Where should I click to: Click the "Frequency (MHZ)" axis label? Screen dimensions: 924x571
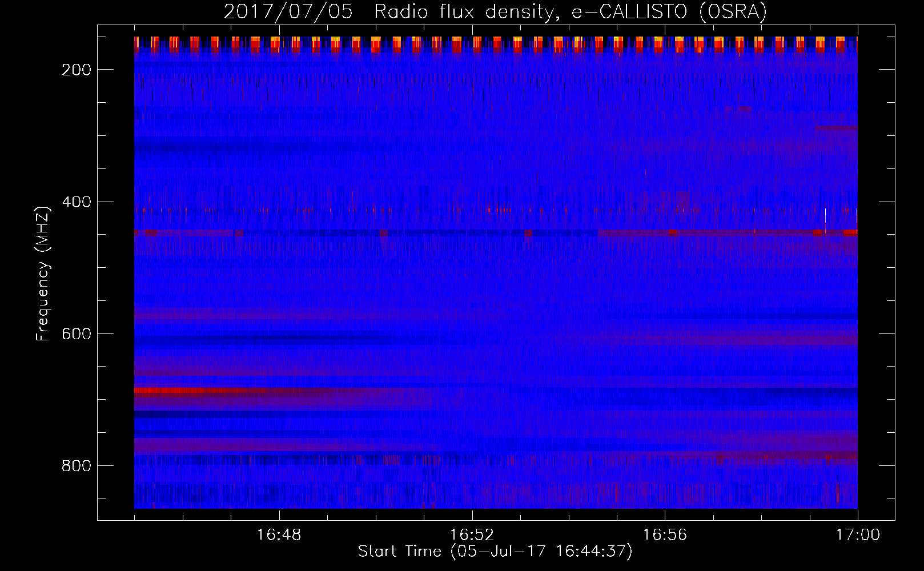(43, 274)
